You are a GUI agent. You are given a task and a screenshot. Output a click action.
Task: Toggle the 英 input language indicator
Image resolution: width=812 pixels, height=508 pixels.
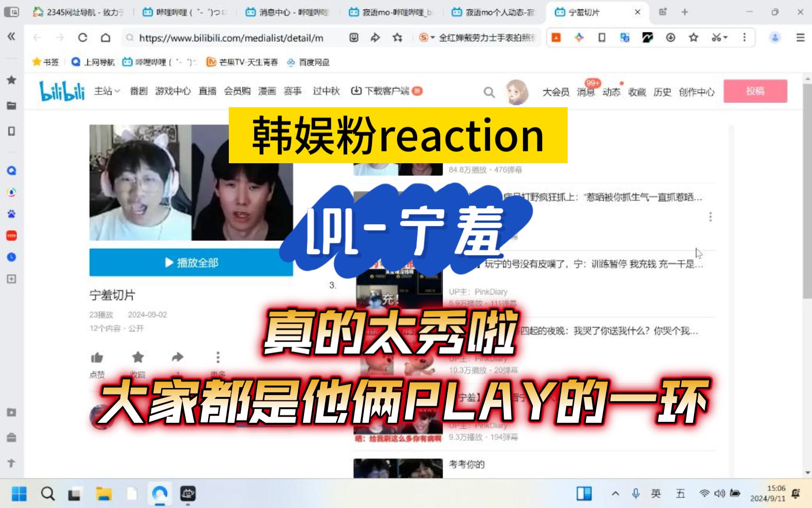click(656, 493)
